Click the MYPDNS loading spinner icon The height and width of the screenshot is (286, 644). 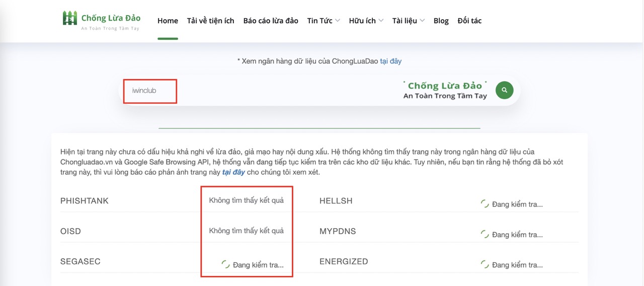(x=485, y=234)
